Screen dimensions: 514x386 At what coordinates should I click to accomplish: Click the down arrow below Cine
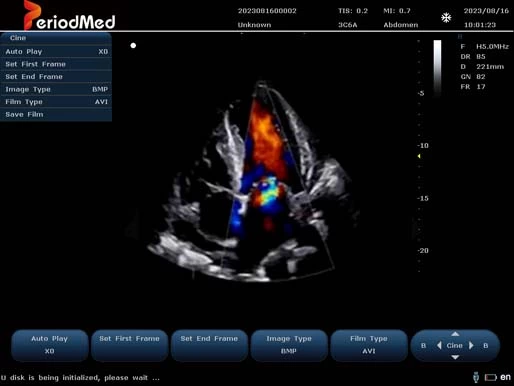tap(455, 357)
